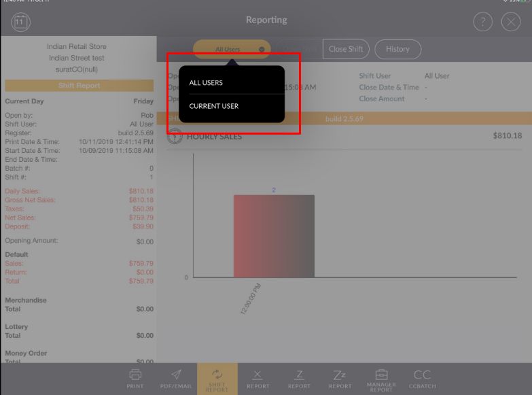Screen dimensions: 532x395
Task: Open the ZZ Report
Action: [340, 378]
